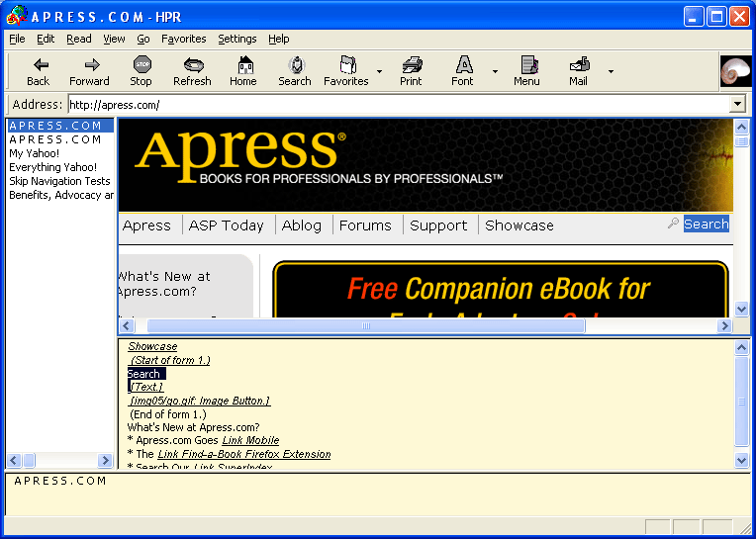Select the second APRESS.COM history entry
The height and width of the screenshot is (539, 756).
60,139
